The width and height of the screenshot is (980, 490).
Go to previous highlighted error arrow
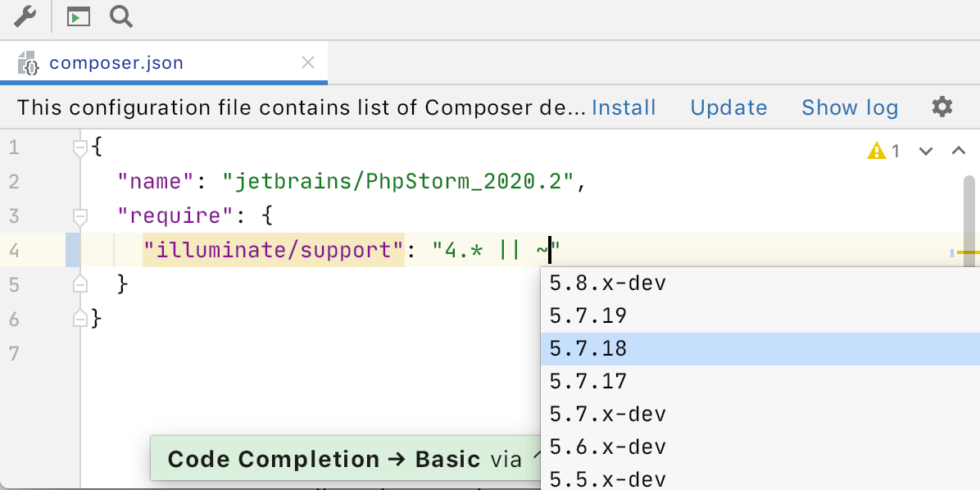pyautogui.click(x=958, y=151)
